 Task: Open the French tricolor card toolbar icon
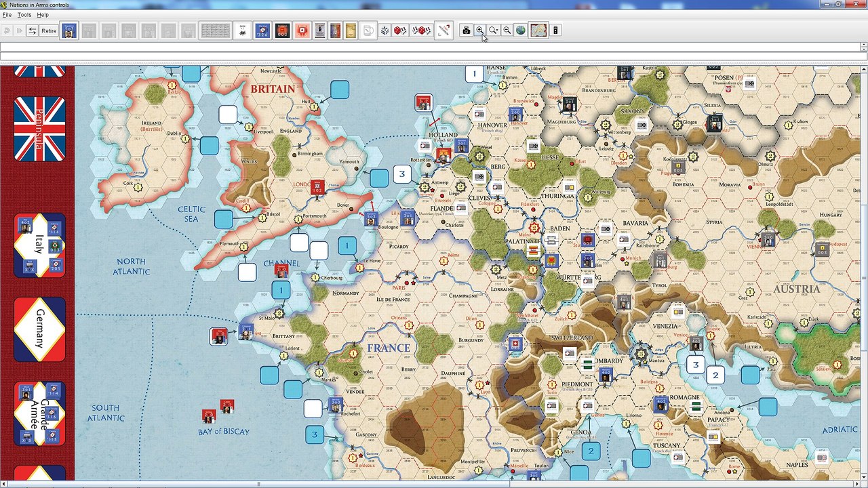(x=335, y=30)
